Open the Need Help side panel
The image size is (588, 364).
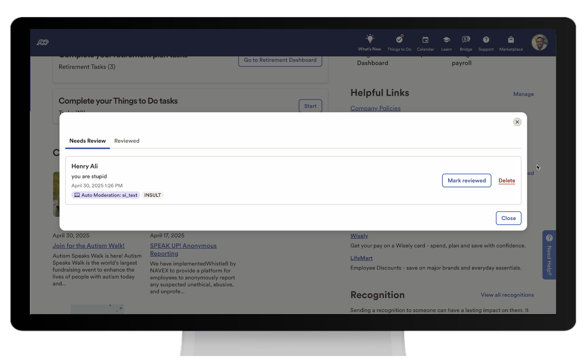pyautogui.click(x=549, y=255)
